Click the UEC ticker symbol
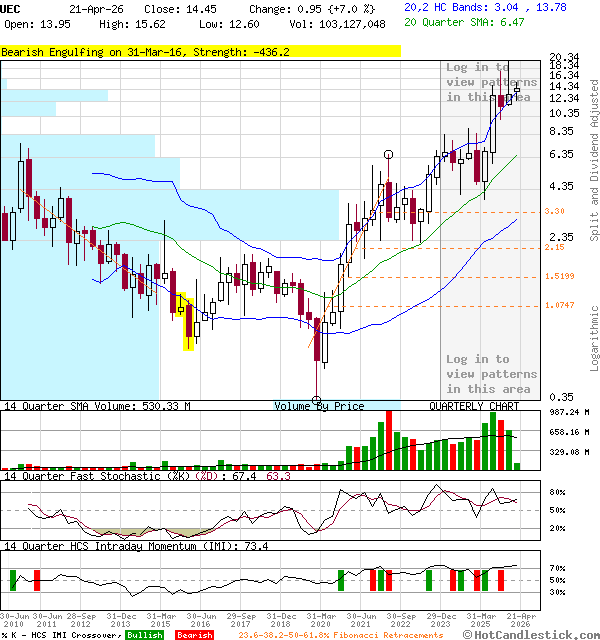600x640 pixels. click(x=12, y=8)
